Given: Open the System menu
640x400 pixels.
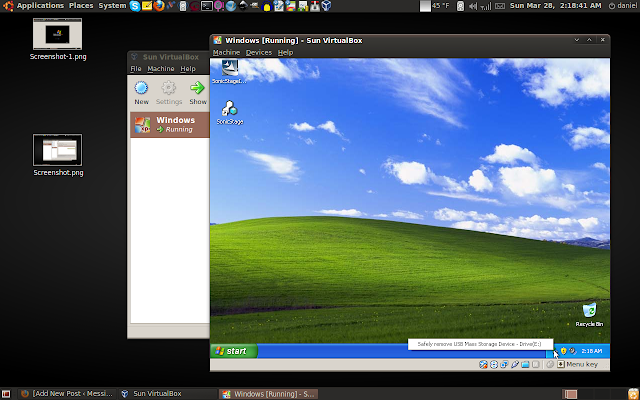Looking at the screenshot, I should (x=112, y=6).
